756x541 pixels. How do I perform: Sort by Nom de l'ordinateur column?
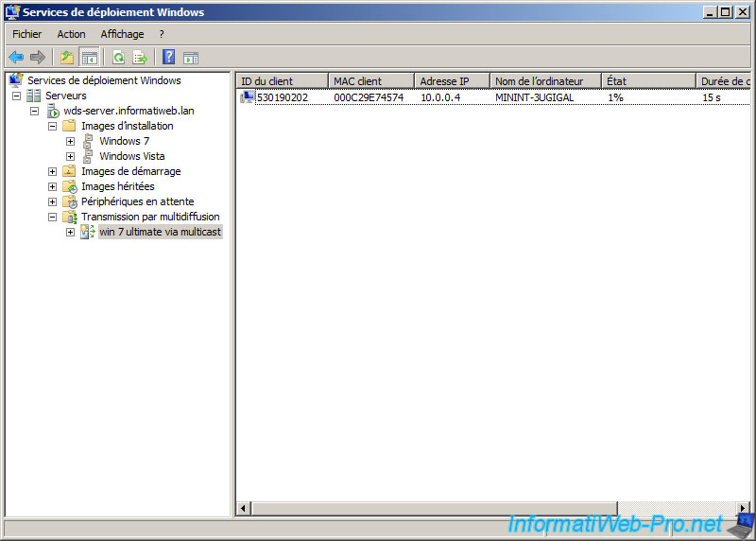[x=546, y=81]
